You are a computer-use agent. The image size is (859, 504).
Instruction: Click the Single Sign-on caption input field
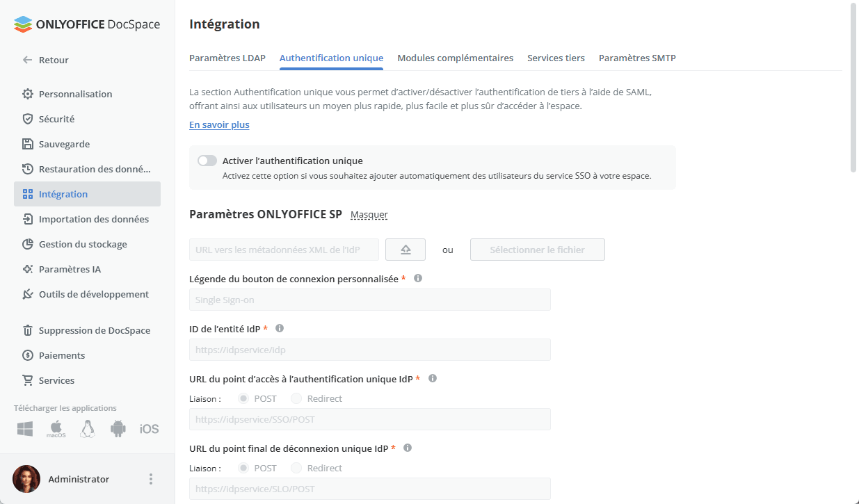pyautogui.click(x=369, y=300)
